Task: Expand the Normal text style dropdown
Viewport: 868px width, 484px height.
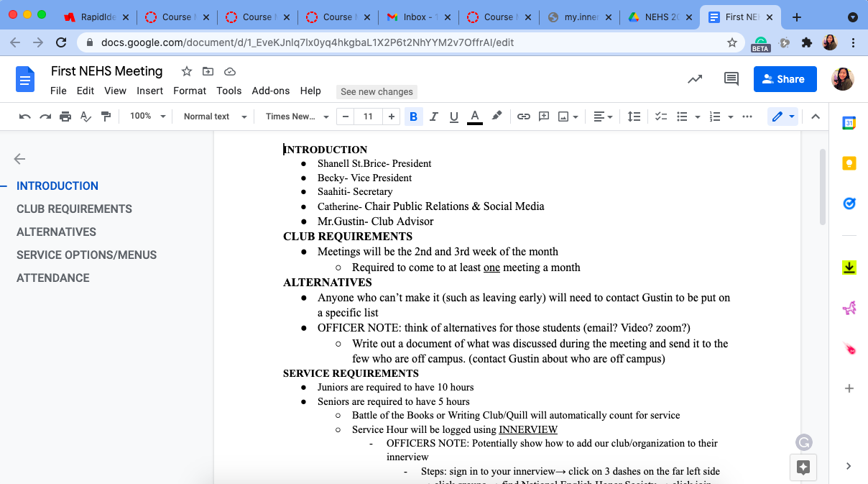Action: click(x=214, y=117)
